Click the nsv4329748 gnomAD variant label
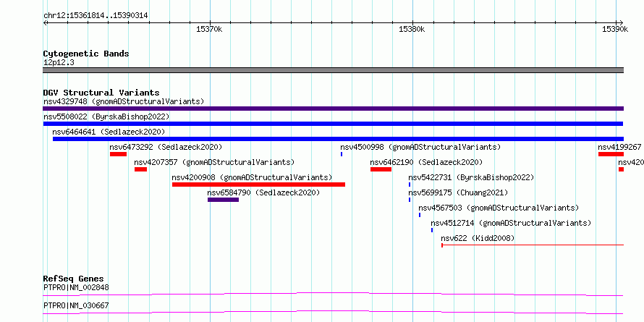Viewport: 644px width, 322px height. tap(124, 101)
